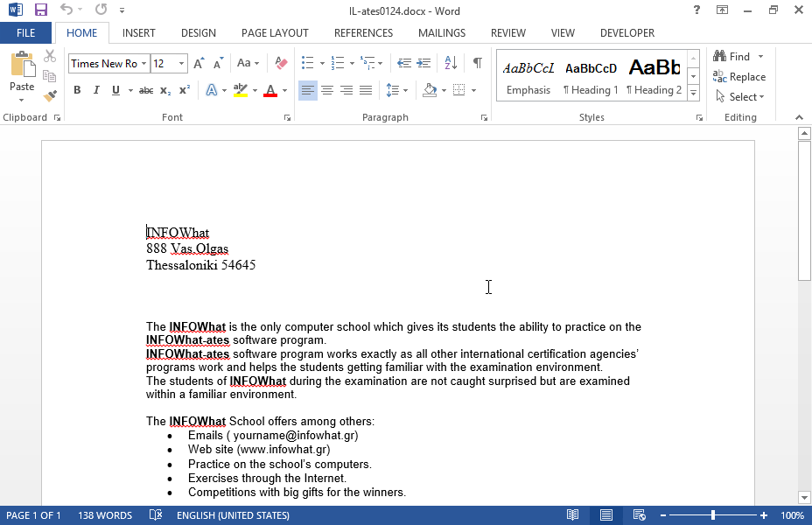Open Word Help question mark

point(696,10)
